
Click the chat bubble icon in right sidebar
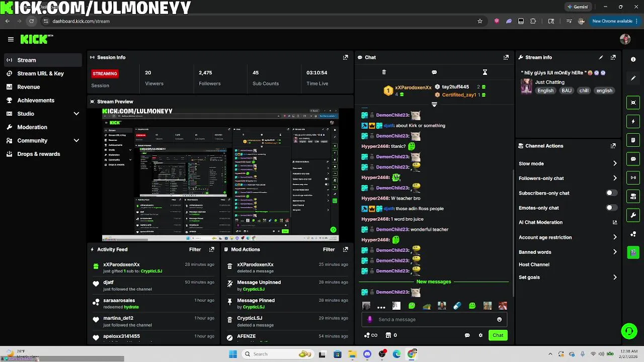[633, 159]
